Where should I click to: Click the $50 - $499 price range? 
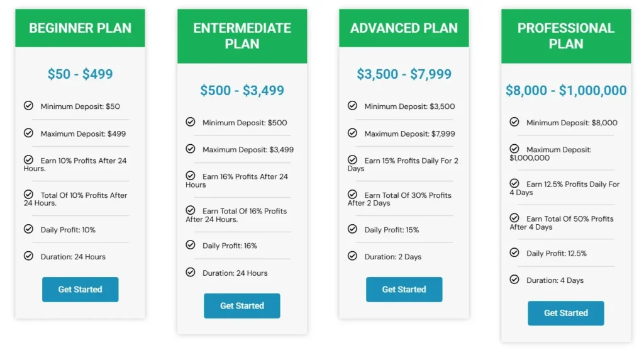pos(80,74)
